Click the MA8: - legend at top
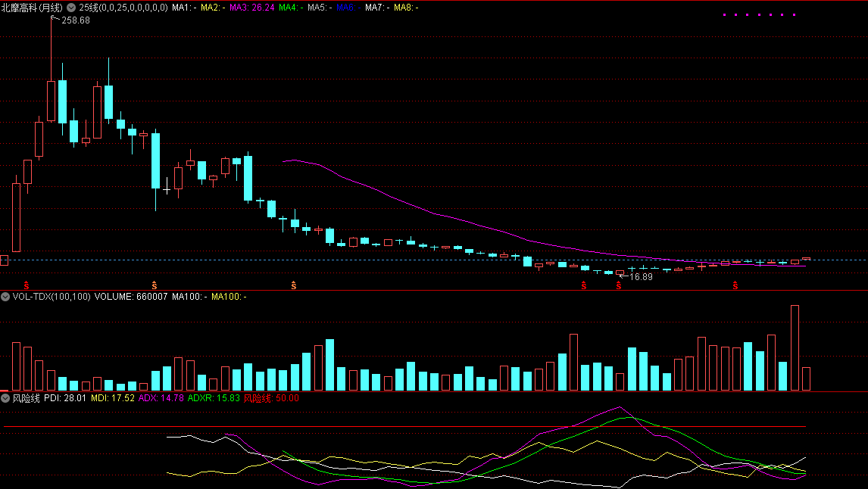 (406, 8)
